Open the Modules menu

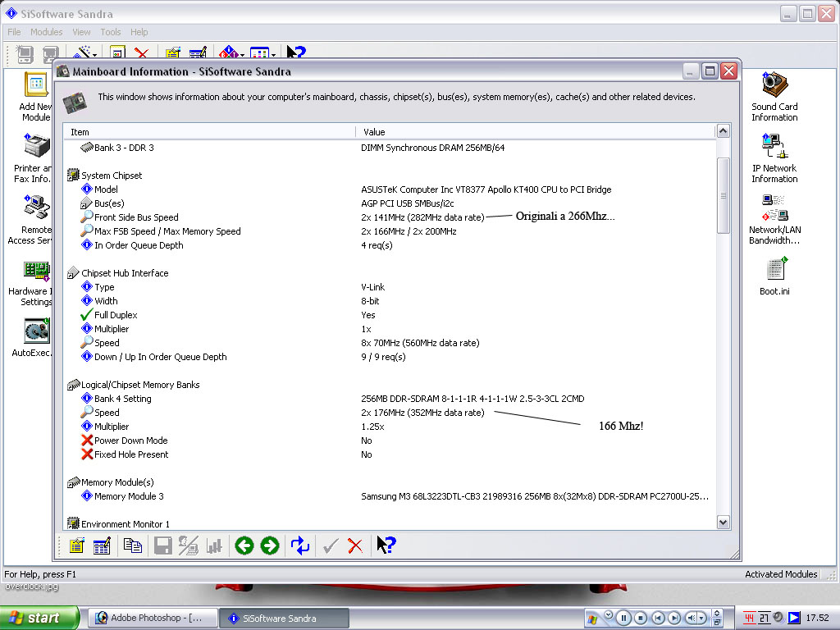click(x=46, y=32)
